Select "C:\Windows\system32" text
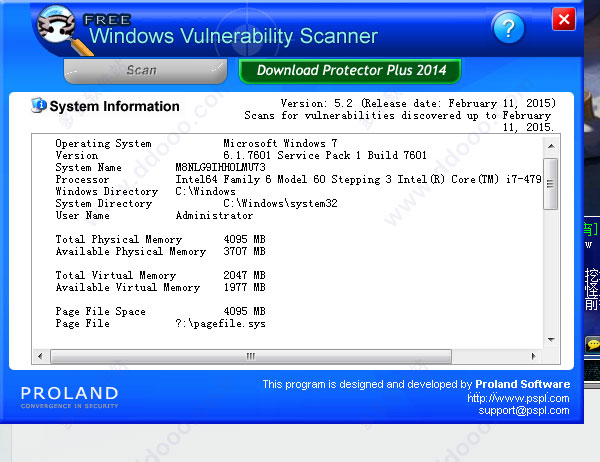The height and width of the screenshot is (462, 600). pyautogui.click(x=280, y=203)
